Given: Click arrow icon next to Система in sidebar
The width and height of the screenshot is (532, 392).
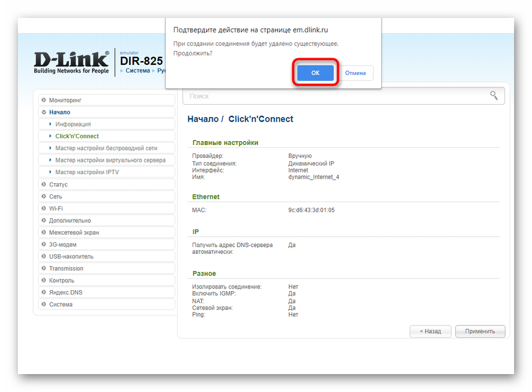Looking at the screenshot, I should (44, 305).
